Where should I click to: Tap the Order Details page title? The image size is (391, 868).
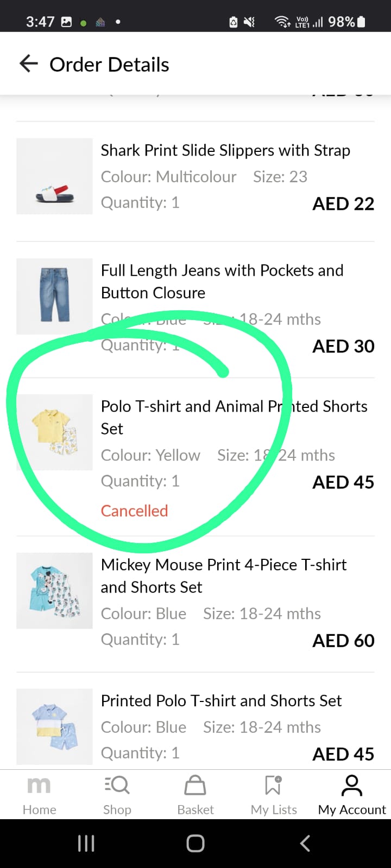pyautogui.click(x=109, y=65)
